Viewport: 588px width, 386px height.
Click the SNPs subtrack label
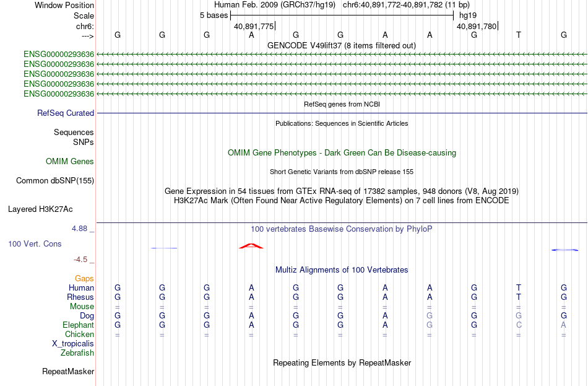[84, 143]
